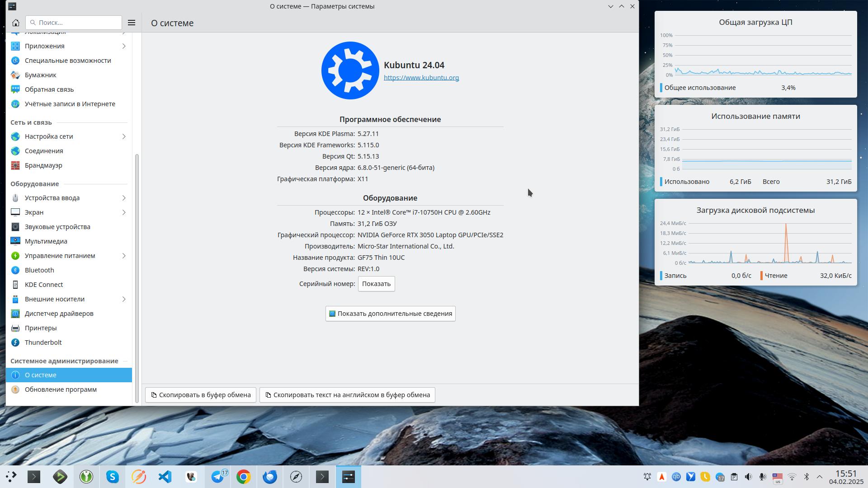Show hidden system tray icons arrow
The height and width of the screenshot is (488, 868).
pos(820,477)
